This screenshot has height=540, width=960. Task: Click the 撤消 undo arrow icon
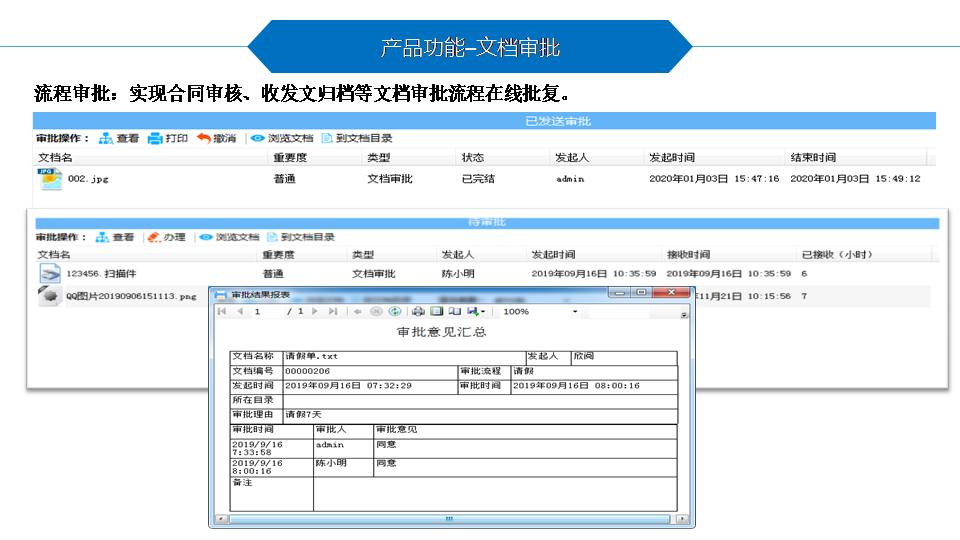204,138
